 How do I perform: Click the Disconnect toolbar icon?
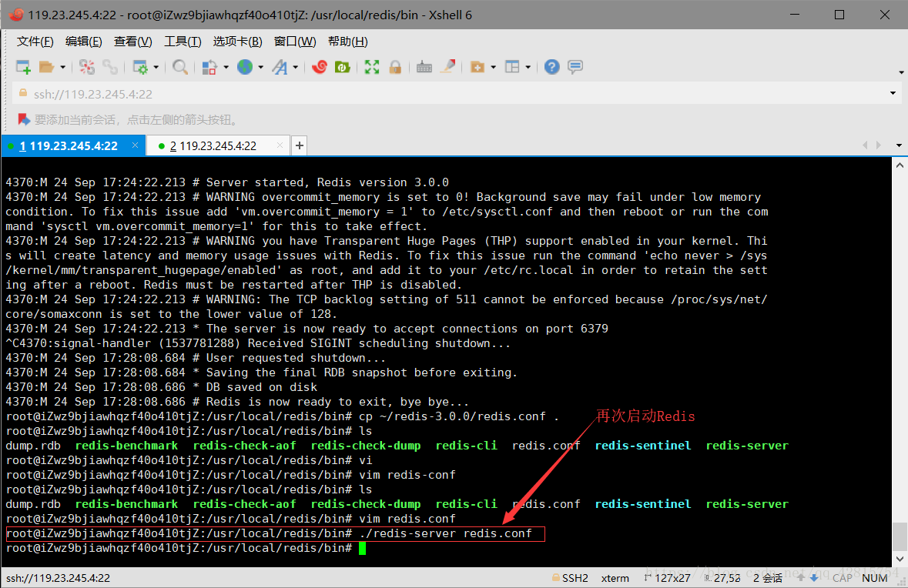(x=87, y=67)
